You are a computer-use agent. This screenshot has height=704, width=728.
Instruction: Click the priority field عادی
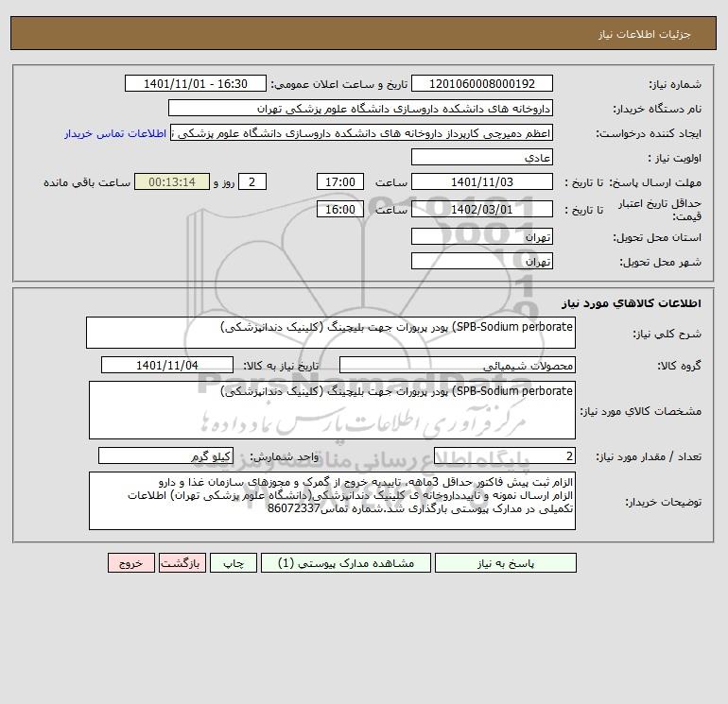(482, 157)
